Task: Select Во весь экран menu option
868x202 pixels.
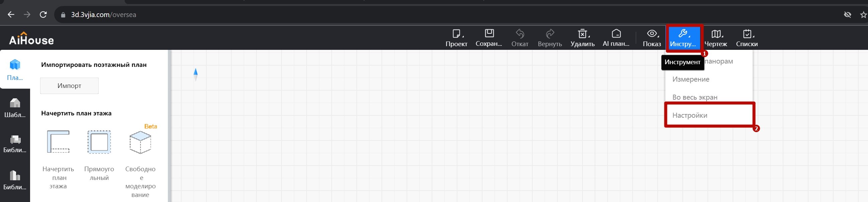Action: (x=695, y=97)
